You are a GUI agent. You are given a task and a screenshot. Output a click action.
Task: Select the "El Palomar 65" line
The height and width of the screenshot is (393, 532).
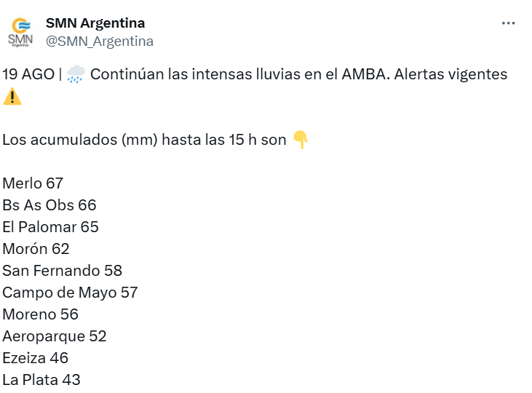[x=50, y=227]
